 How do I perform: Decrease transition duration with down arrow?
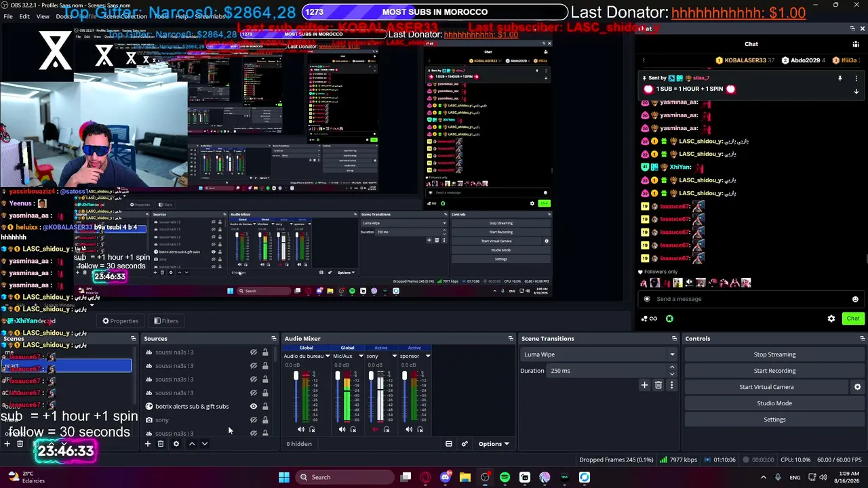[672, 374]
